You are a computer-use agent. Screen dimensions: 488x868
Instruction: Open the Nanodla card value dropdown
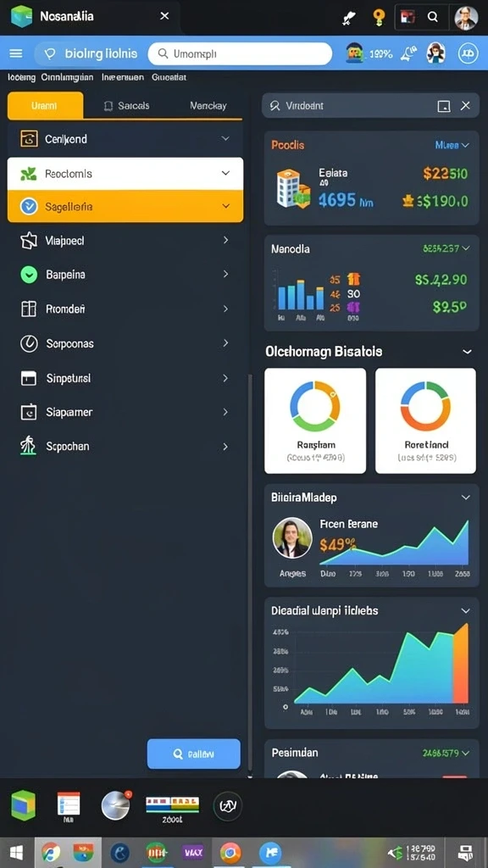pos(446,249)
